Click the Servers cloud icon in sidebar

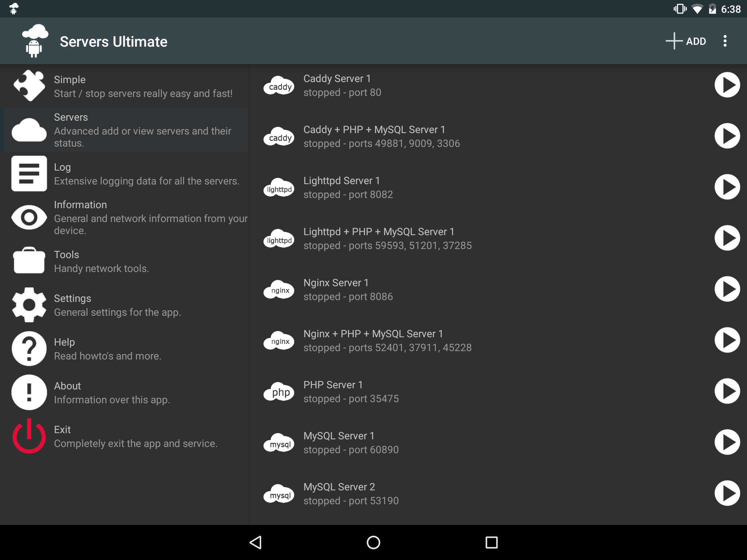point(29,130)
